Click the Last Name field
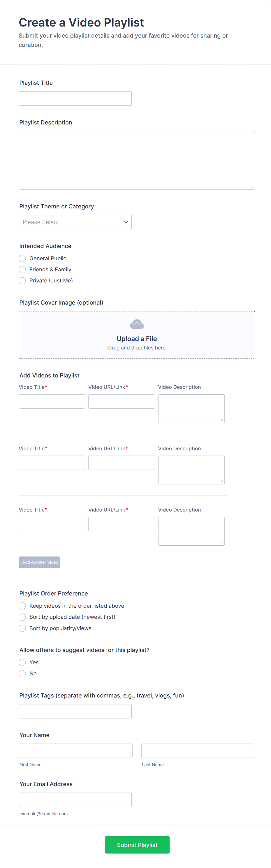This screenshot has height=868, width=271. 198,751
